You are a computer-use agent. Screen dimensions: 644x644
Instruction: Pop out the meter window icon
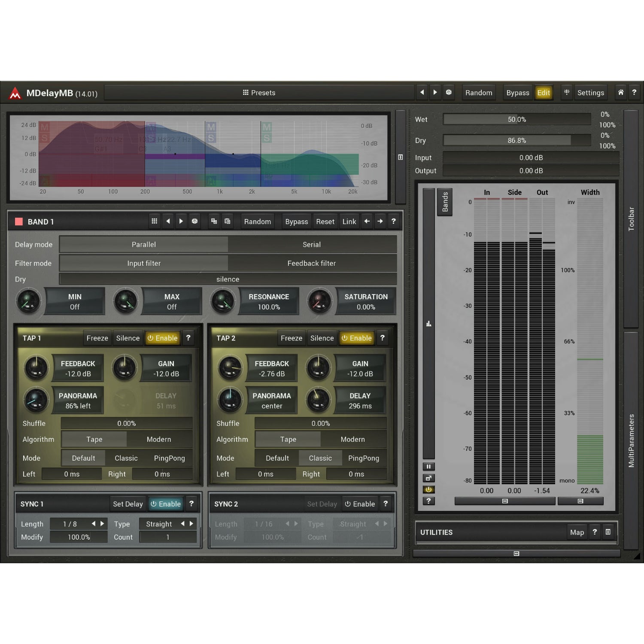tap(428, 478)
